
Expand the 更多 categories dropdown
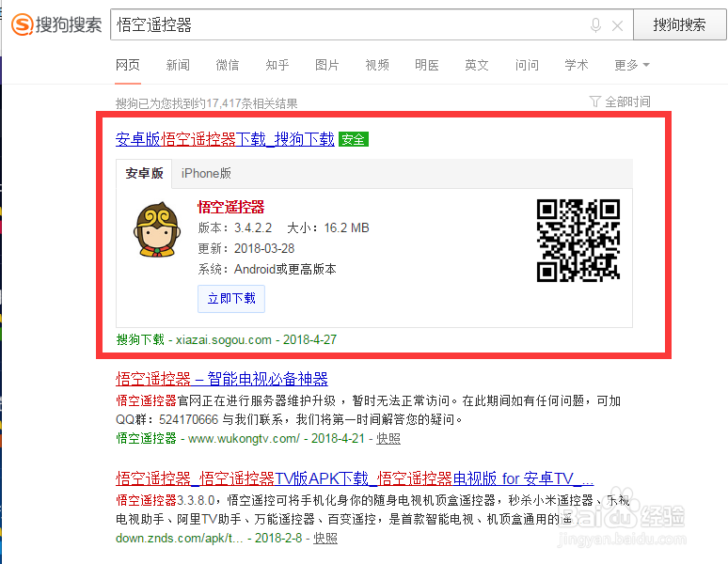click(631, 65)
